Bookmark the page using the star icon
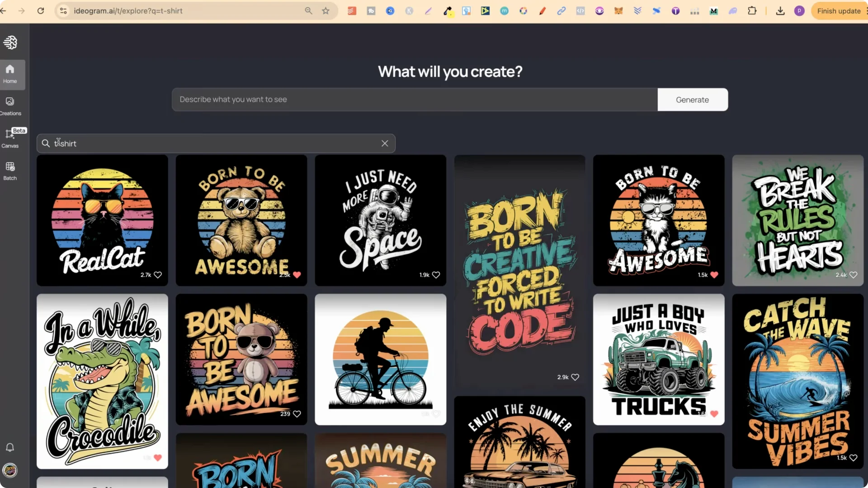 326,11
